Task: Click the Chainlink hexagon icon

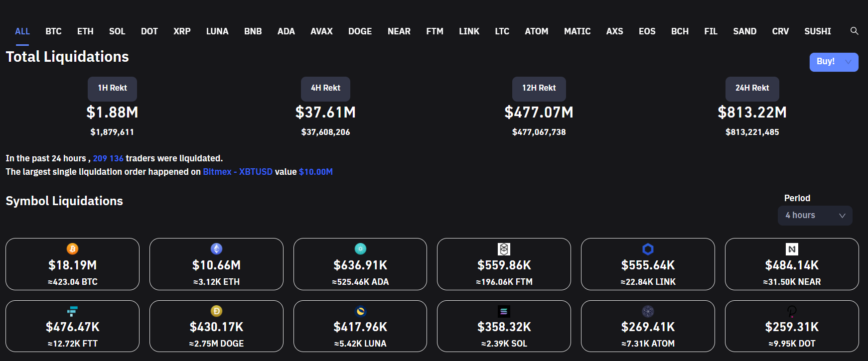Action: 648,249
